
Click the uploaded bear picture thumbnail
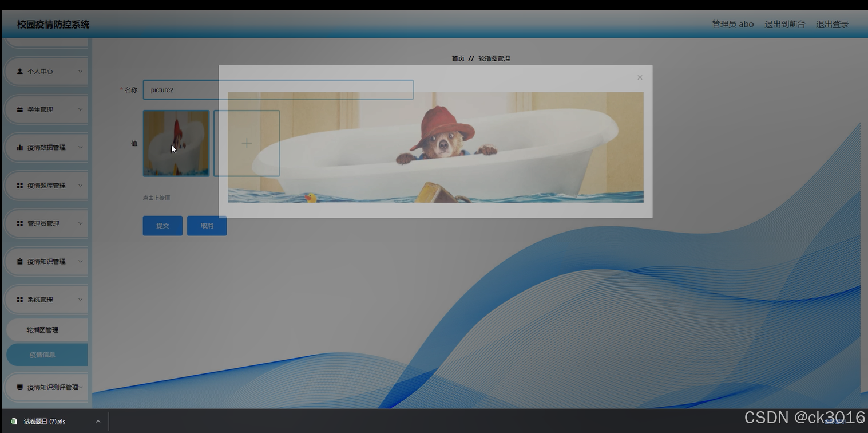coord(176,143)
